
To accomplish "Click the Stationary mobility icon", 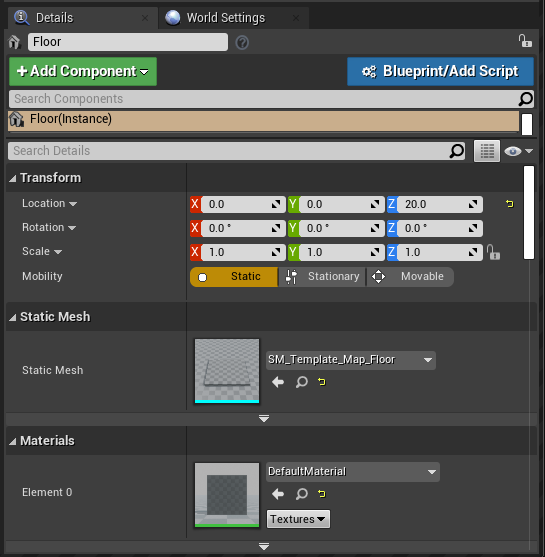I will click(x=291, y=277).
